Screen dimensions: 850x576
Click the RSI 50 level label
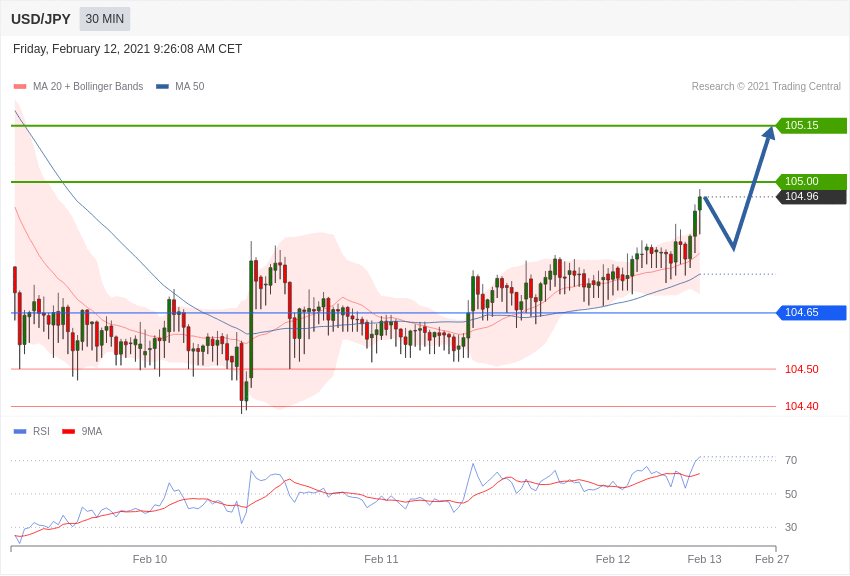click(x=791, y=494)
